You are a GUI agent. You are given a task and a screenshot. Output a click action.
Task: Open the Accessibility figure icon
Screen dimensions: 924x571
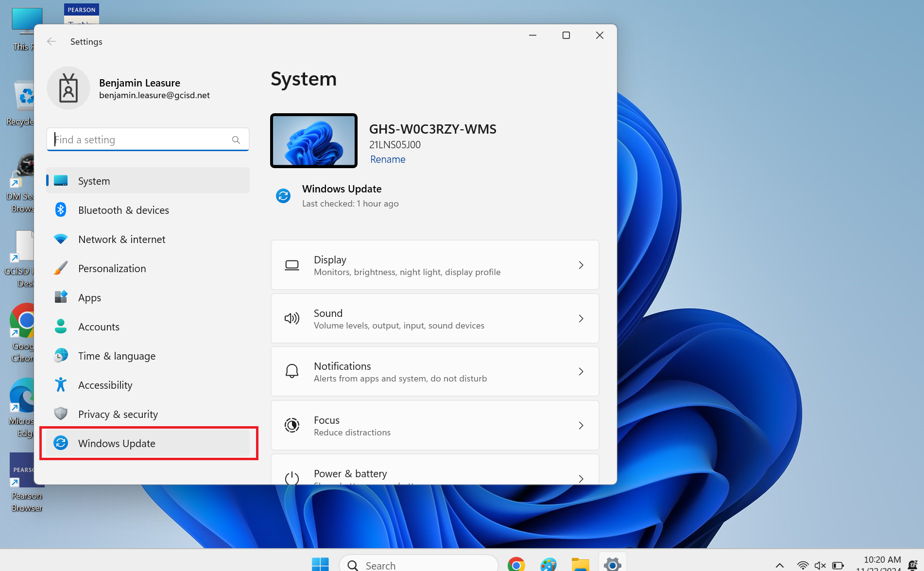[61, 385]
